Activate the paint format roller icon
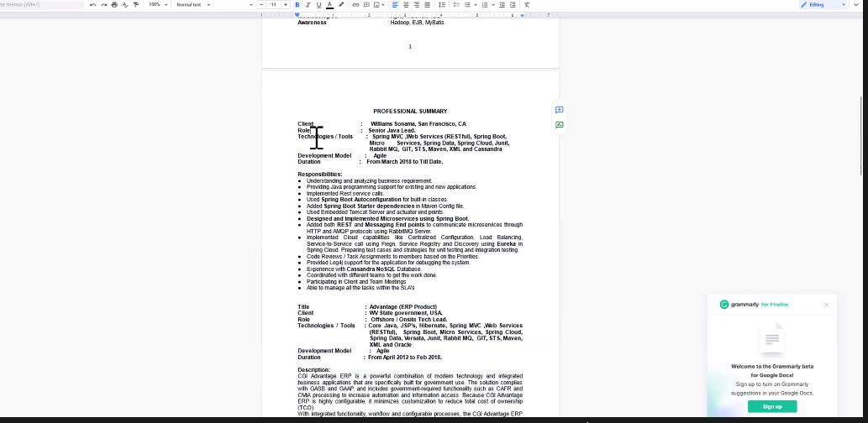The height and width of the screenshot is (423, 868). [135, 4]
